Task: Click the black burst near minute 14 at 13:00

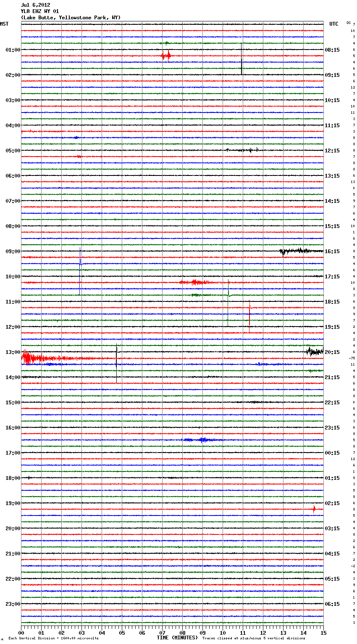Action: coord(314,351)
